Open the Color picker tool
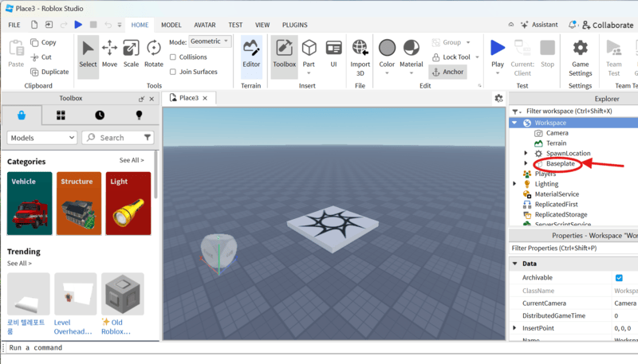638x364 pixels. tap(387, 54)
